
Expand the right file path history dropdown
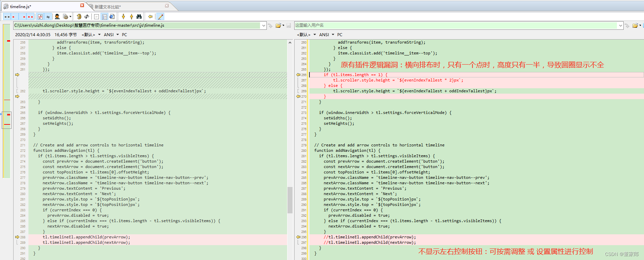tap(620, 25)
